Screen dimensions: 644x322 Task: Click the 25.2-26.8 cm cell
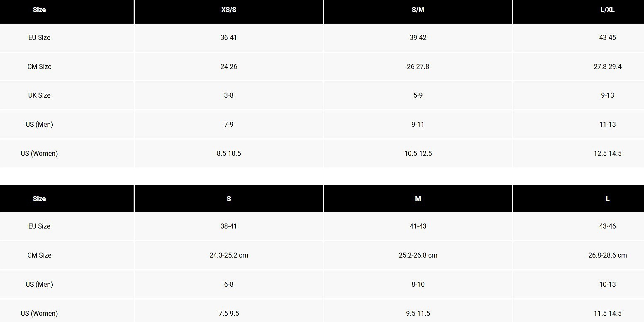tap(418, 255)
